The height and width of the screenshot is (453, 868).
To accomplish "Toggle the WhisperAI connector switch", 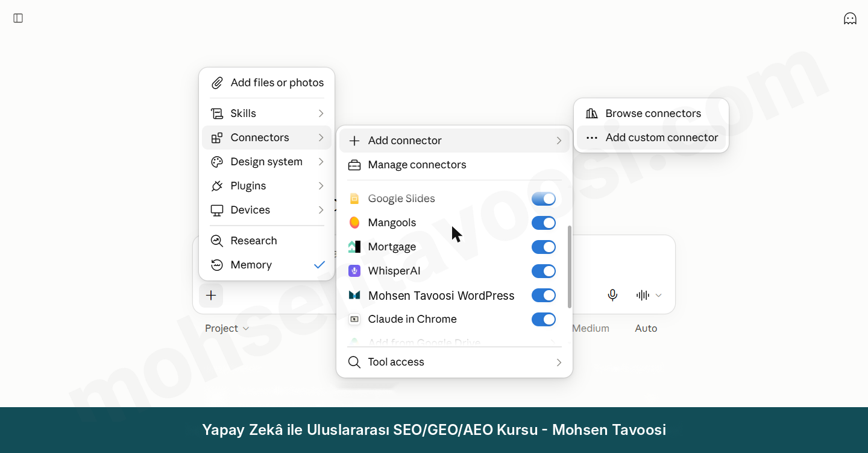I will click(x=544, y=271).
